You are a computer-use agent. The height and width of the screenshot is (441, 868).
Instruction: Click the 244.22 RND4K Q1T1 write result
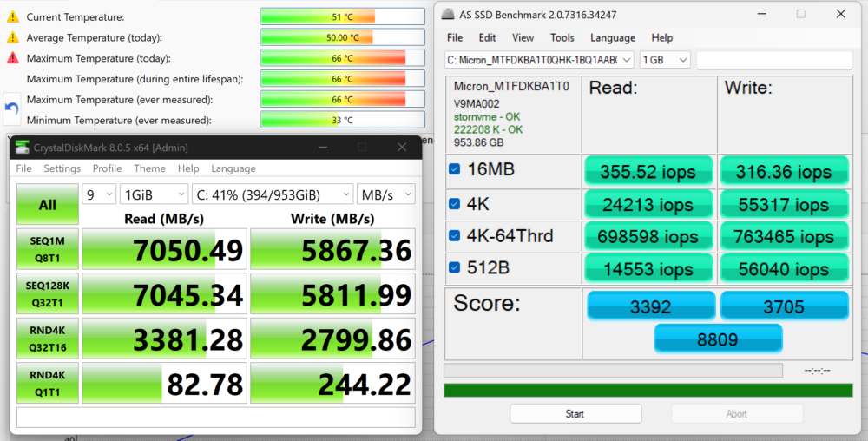[x=332, y=384]
